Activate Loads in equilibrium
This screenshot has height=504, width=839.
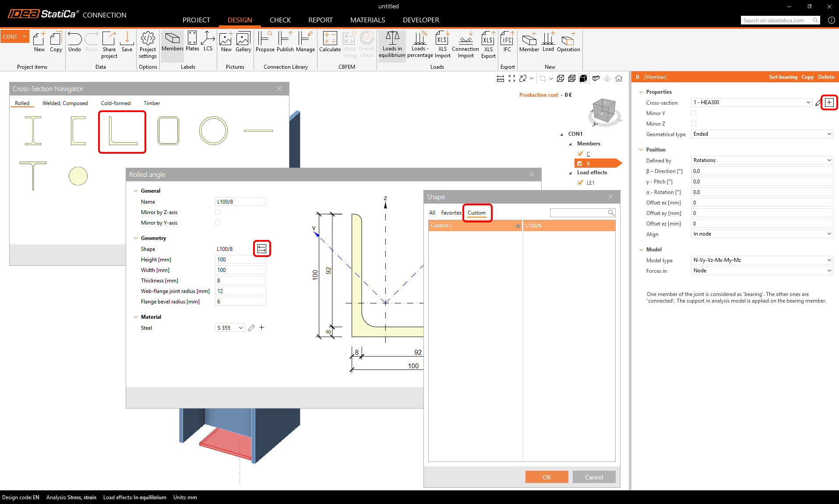point(391,44)
